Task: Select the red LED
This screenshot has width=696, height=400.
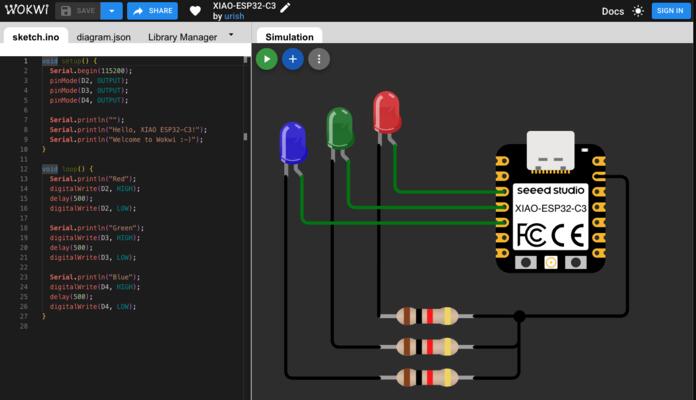Action: click(x=387, y=113)
